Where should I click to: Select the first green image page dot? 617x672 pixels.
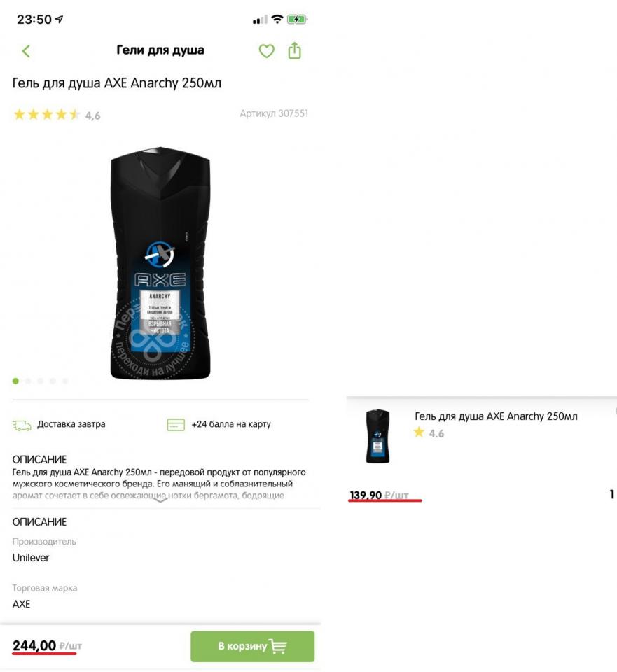click(x=16, y=381)
